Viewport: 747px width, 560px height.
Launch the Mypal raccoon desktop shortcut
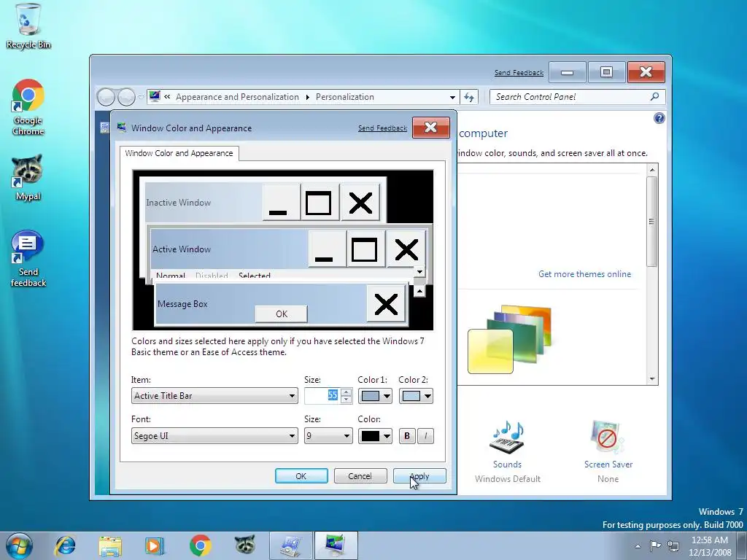(28, 178)
